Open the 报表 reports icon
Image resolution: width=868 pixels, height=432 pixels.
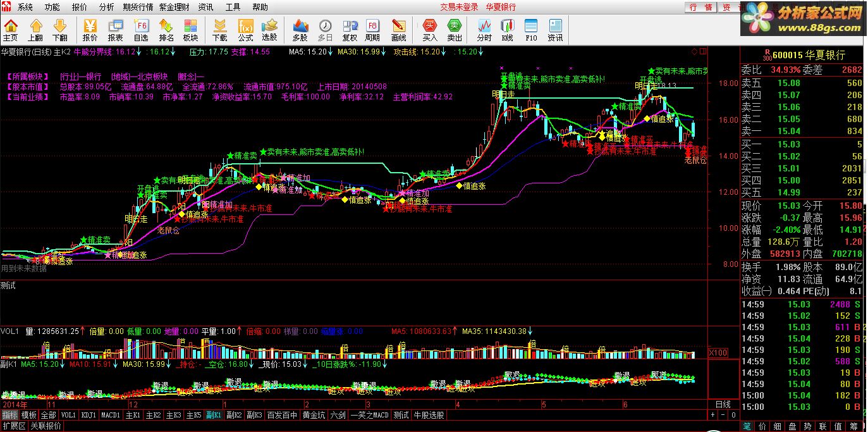pos(116,30)
